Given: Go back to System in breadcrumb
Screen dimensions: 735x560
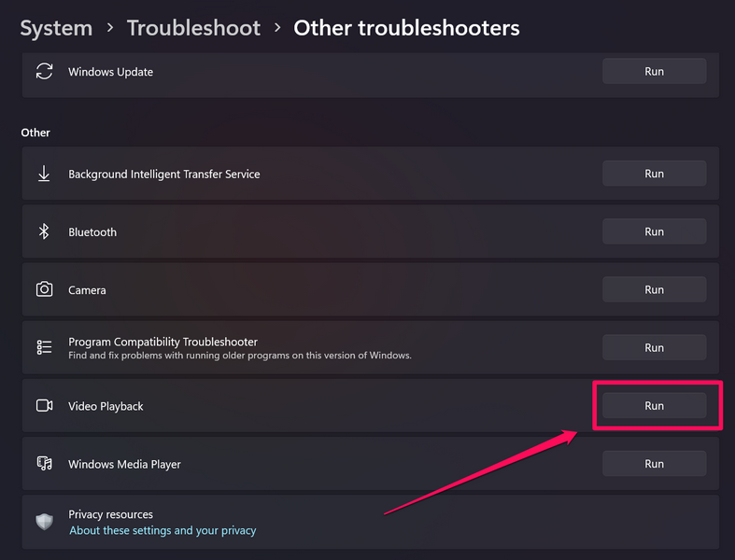Looking at the screenshot, I should click(x=58, y=28).
